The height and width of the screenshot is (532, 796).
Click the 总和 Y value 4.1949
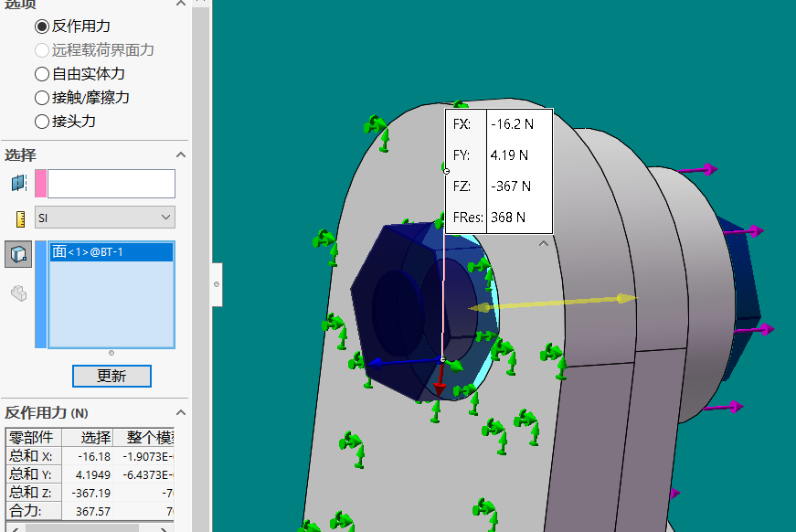coord(93,474)
